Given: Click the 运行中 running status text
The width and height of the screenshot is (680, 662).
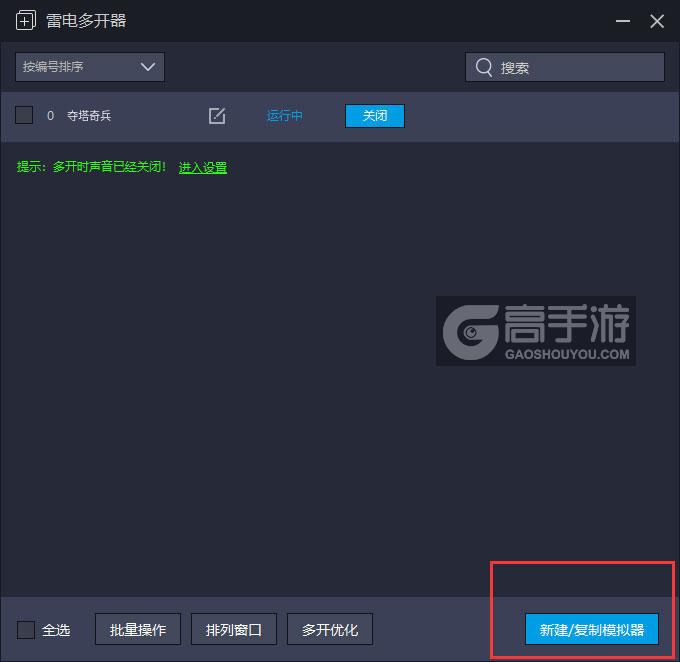Looking at the screenshot, I should point(284,116).
